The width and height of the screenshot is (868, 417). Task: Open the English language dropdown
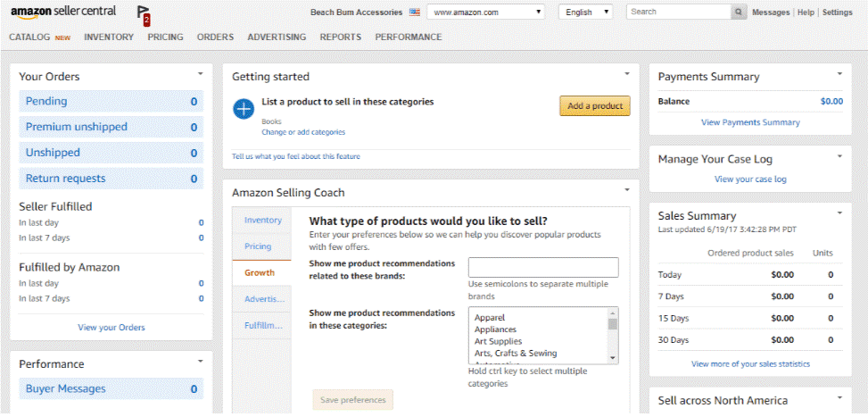[x=586, y=13]
